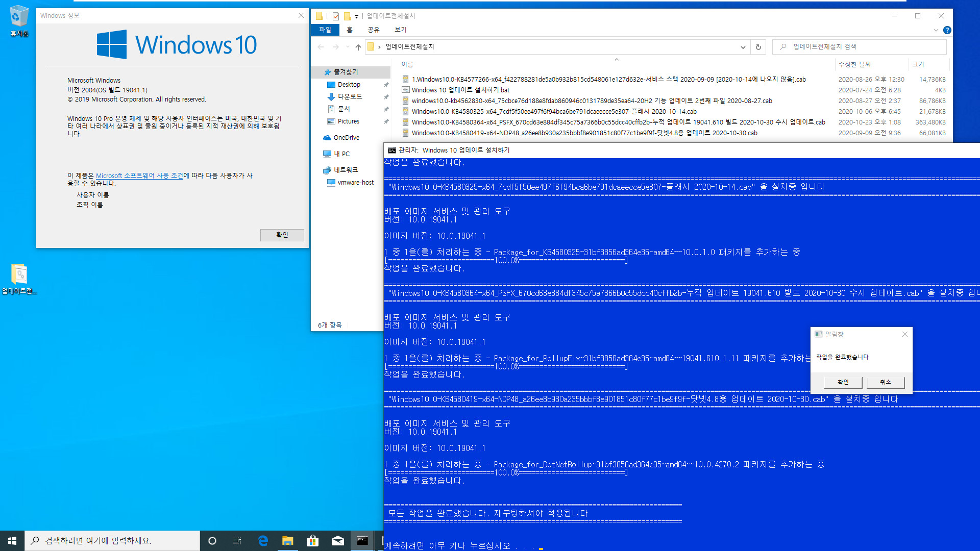Click the properties icon in Explorer quick access toolbar
Image resolution: width=980 pixels, height=551 pixels.
click(336, 16)
